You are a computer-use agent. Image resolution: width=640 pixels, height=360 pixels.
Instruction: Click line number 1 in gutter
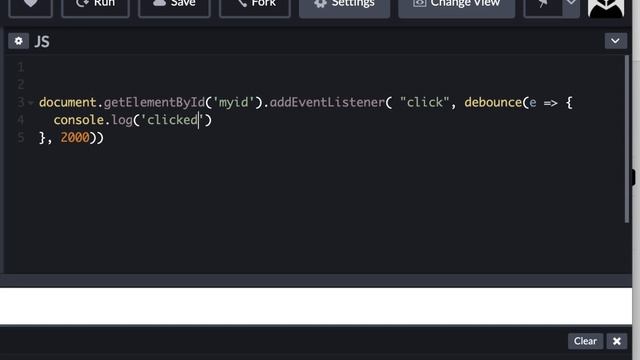tap(21, 67)
